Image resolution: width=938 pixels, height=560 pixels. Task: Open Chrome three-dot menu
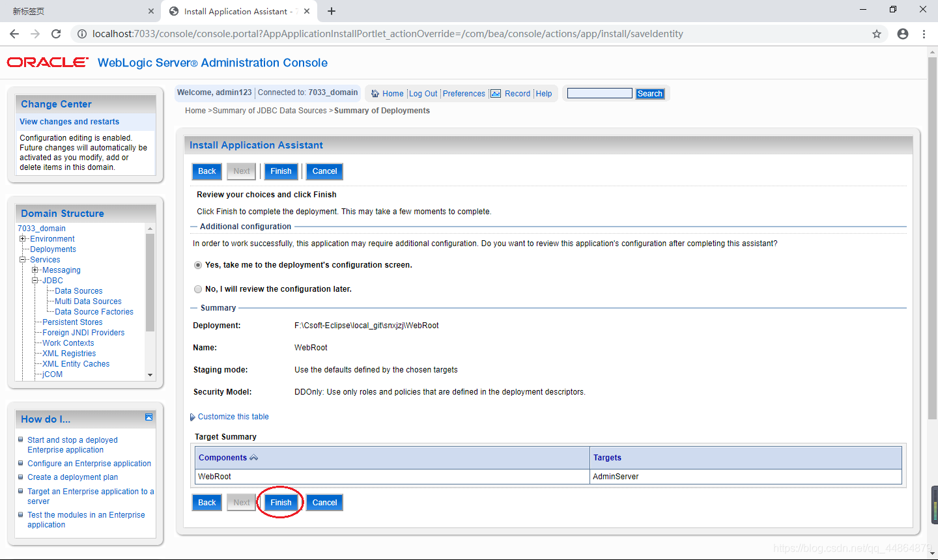tap(924, 34)
